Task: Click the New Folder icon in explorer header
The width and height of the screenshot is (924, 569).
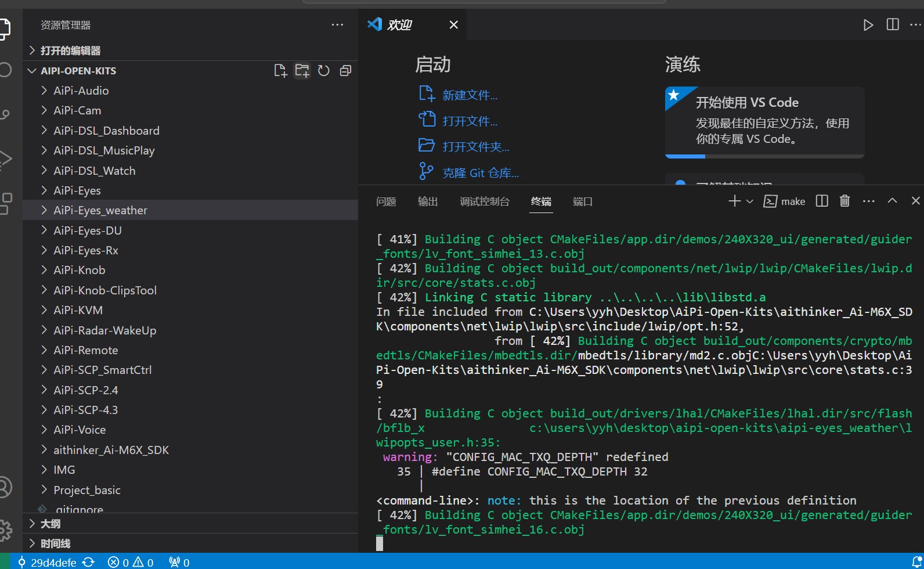Action: (302, 71)
